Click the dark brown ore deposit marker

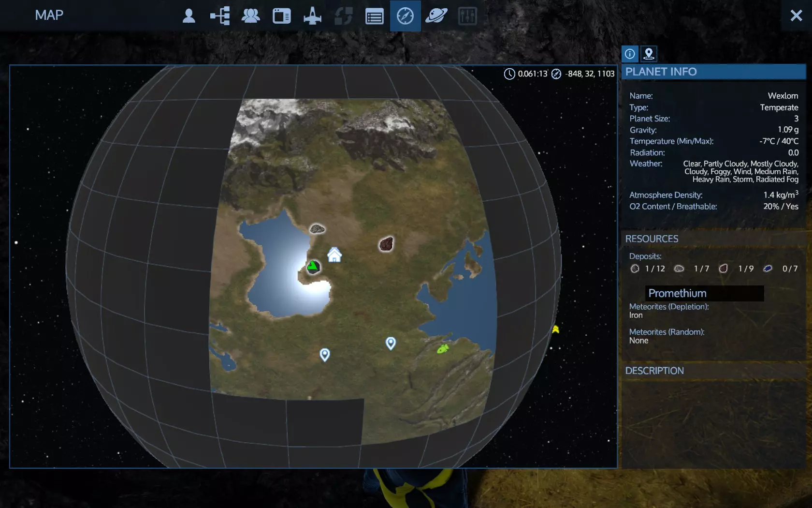[386, 244]
